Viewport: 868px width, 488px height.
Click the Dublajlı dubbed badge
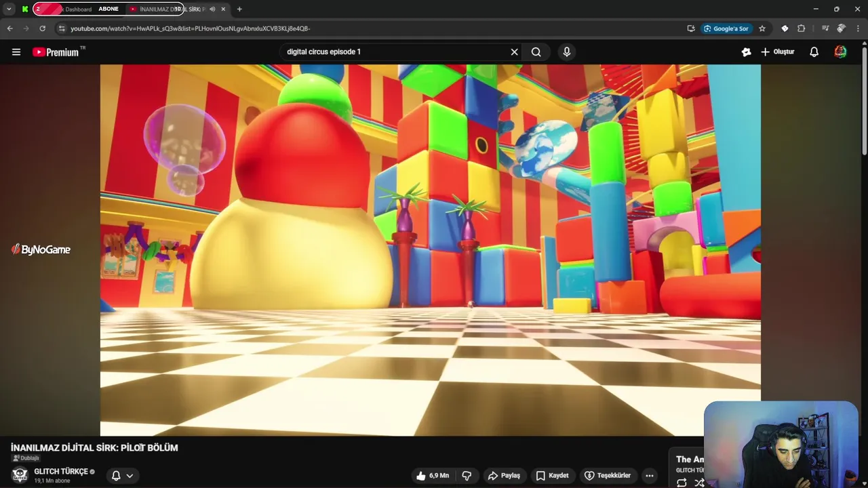pyautogui.click(x=26, y=458)
